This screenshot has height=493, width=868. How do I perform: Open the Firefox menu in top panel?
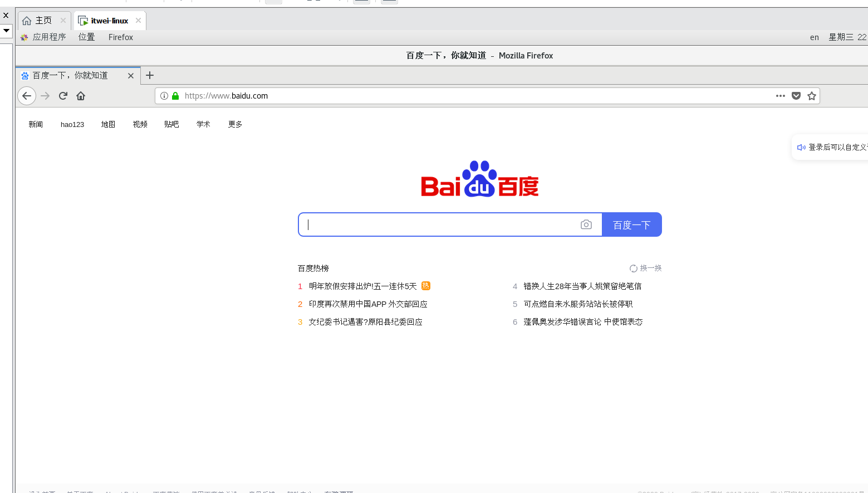[121, 37]
